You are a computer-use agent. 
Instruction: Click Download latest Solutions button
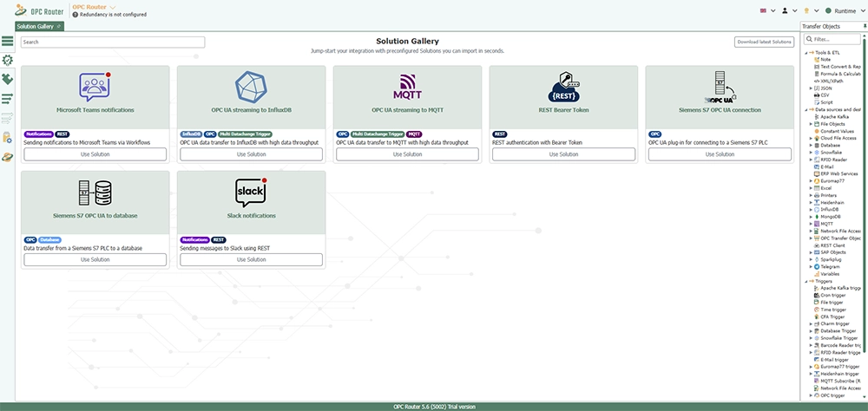[764, 42]
